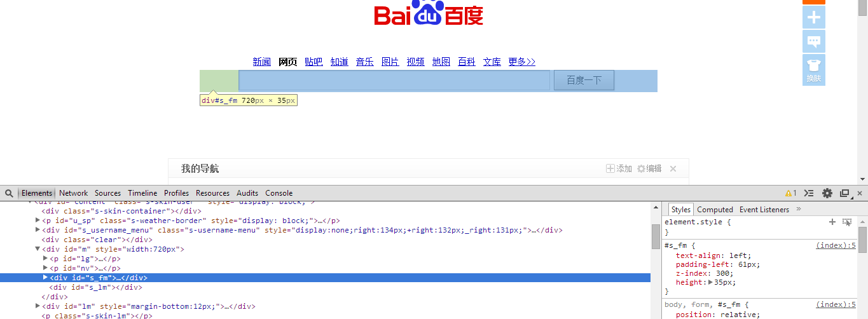Select the div id="s_lm" row
The image size is (868, 319).
[x=326, y=287]
